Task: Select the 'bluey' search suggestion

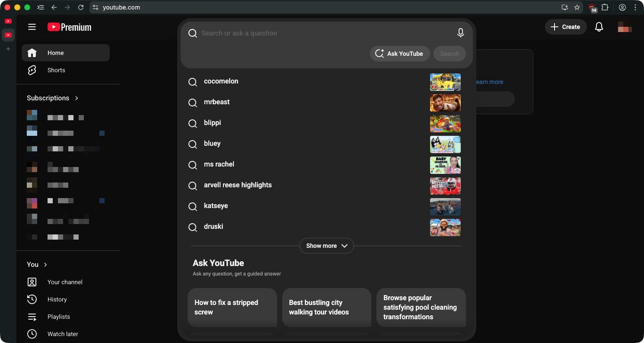Action: (212, 144)
